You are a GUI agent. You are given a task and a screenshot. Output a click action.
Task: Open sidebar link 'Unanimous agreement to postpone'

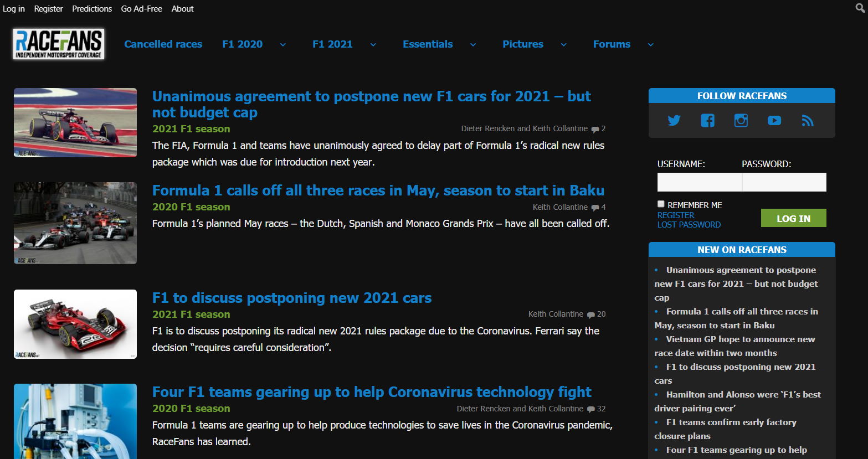[736, 283]
